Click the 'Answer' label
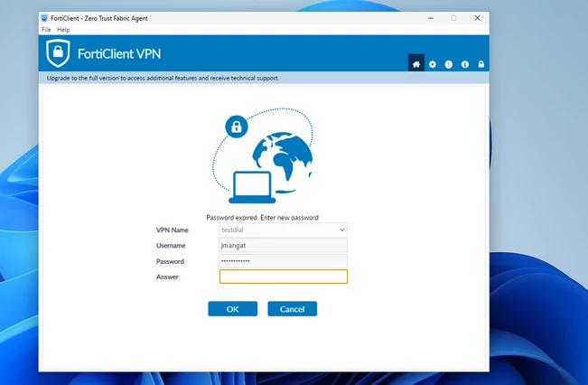The height and width of the screenshot is (385, 588). coord(167,277)
